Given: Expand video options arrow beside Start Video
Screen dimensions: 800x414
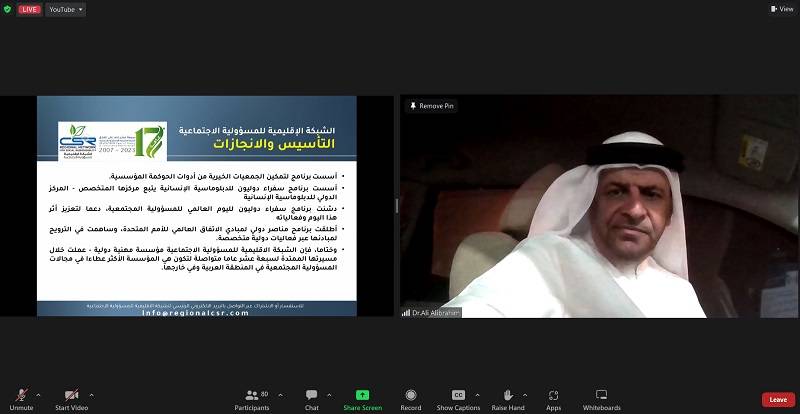Looking at the screenshot, I should pos(91,395).
